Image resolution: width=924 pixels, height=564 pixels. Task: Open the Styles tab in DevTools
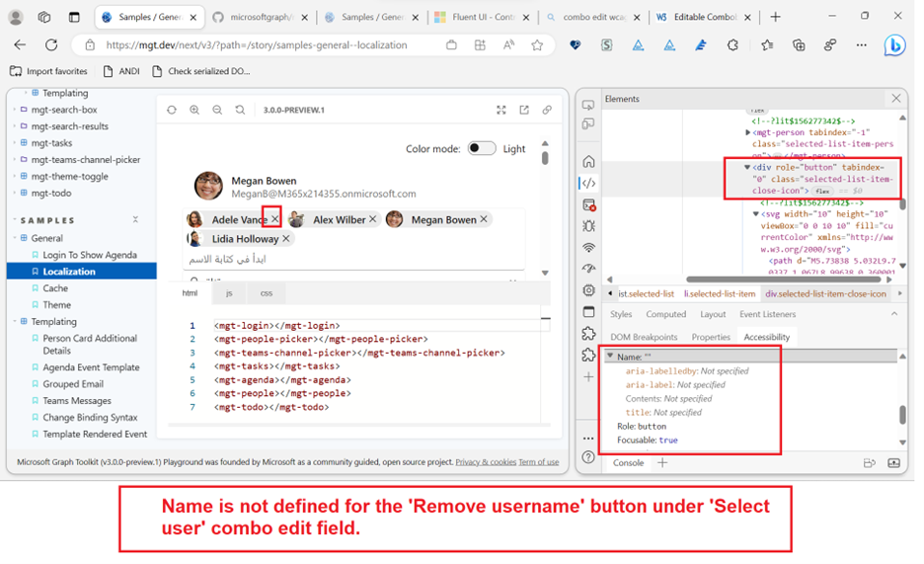coord(621,314)
